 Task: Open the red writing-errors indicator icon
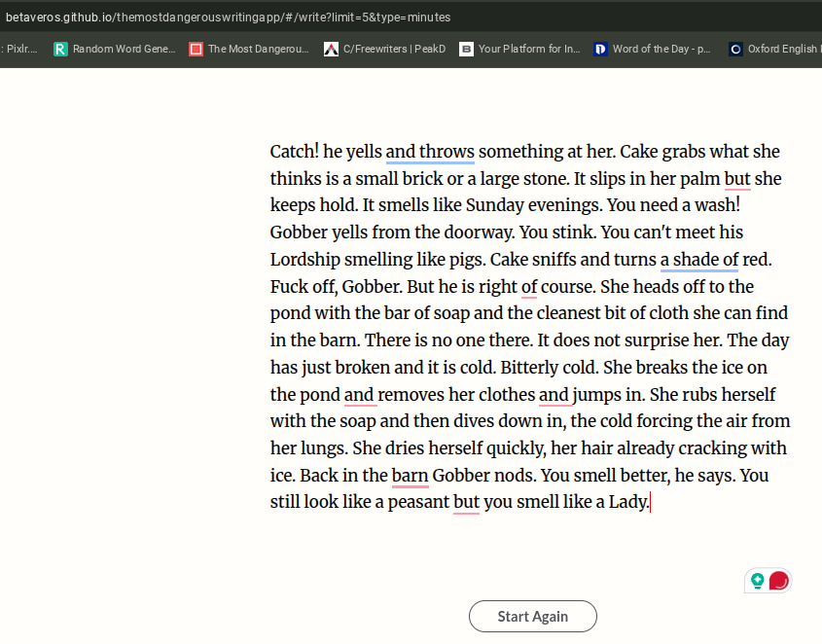(x=778, y=581)
